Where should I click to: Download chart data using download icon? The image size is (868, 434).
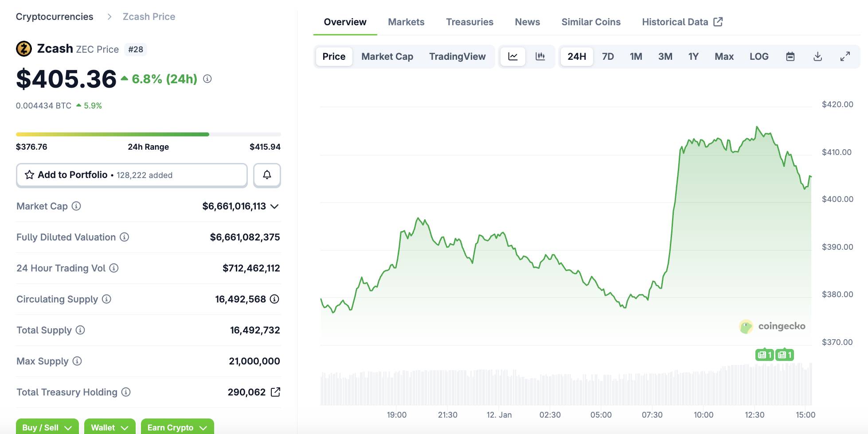[x=817, y=56]
